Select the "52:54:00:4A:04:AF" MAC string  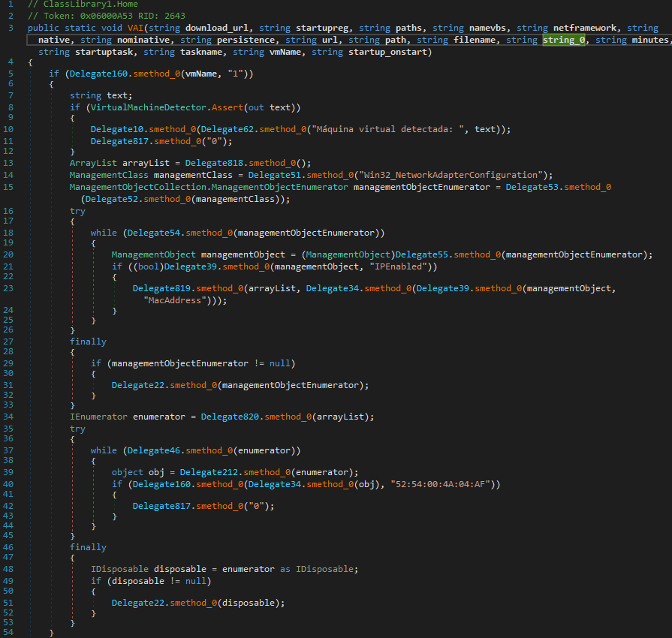coord(440,485)
